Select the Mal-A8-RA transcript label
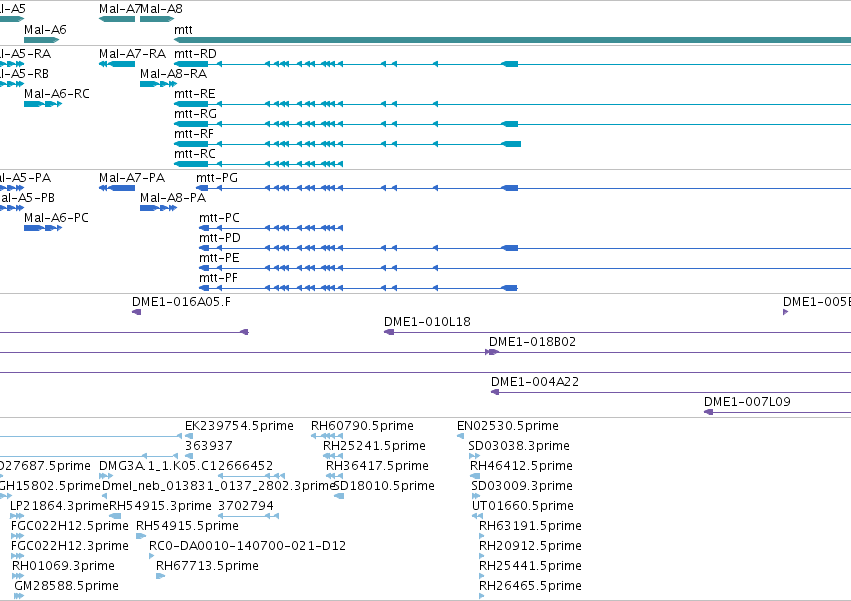This screenshot has width=851, height=601. click(173, 74)
